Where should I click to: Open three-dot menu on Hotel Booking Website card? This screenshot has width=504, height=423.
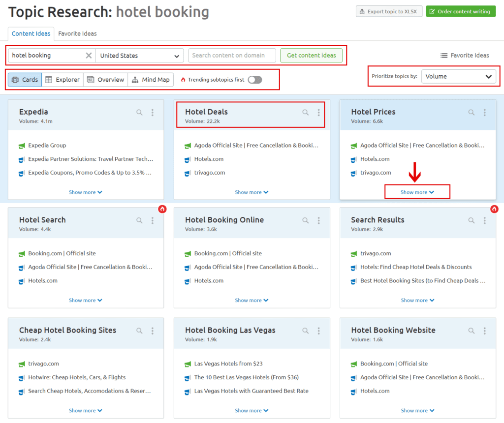tap(484, 331)
